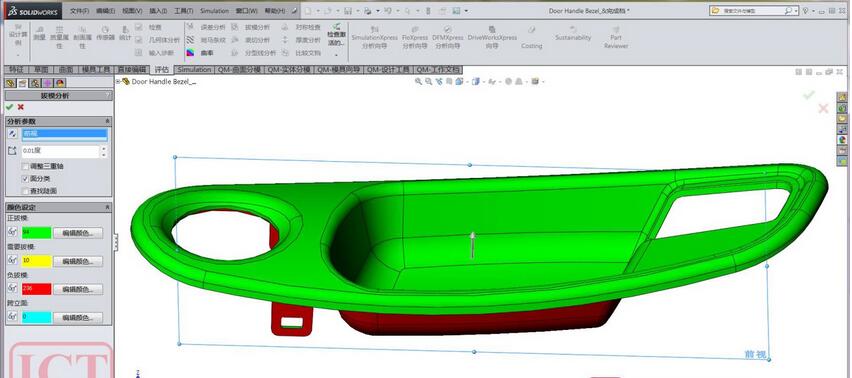
Task: Toggle the 调整三重轴 checkbox
Action: click(26, 166)
